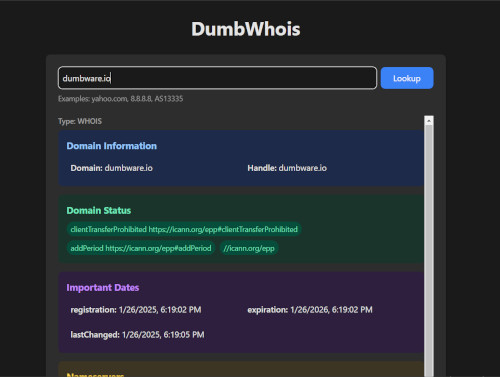Click the Domain Information heading
This screenshot has height=377, width=500.
click(112, 146)
